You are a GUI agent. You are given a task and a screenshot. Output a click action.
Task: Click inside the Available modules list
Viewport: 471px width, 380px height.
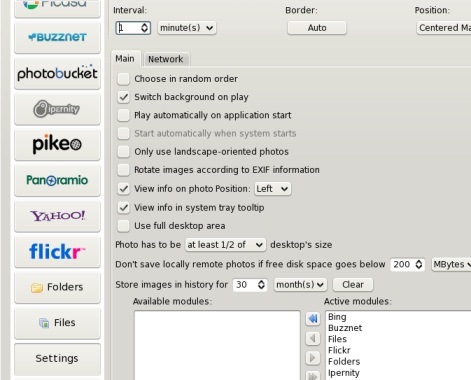coord(217,345)
